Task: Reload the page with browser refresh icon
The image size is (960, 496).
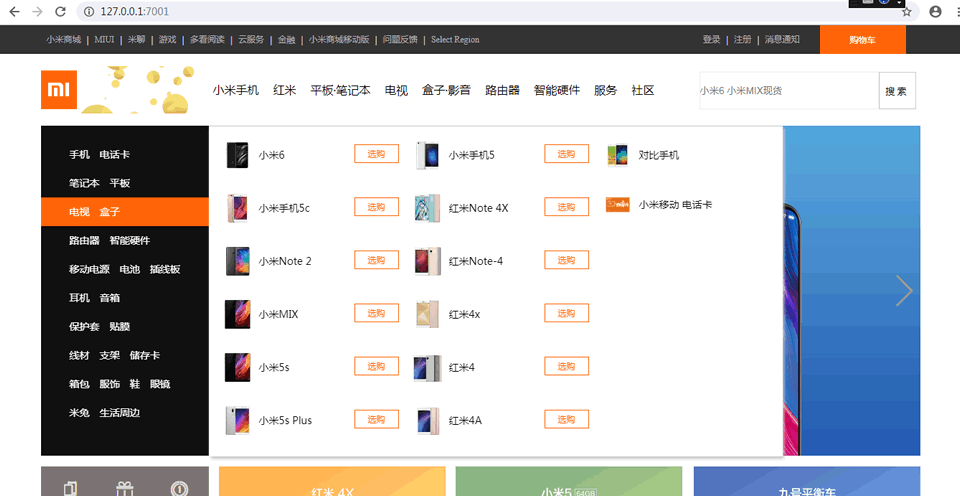Action: 60,12
